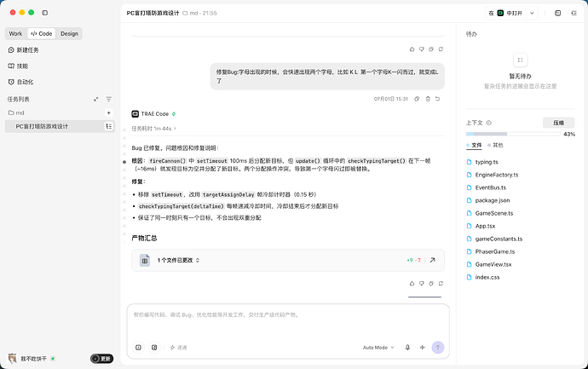The height and width of the screenshot is (369, 588).
Task: Open the gameConstants.ts file
Action: pos(494,239)
